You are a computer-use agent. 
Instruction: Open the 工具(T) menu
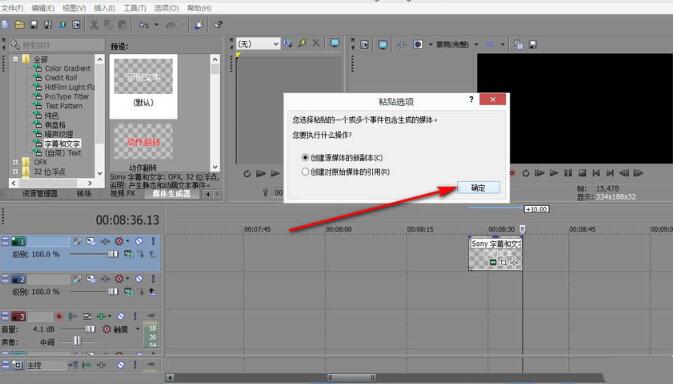(x=134, y=8)
